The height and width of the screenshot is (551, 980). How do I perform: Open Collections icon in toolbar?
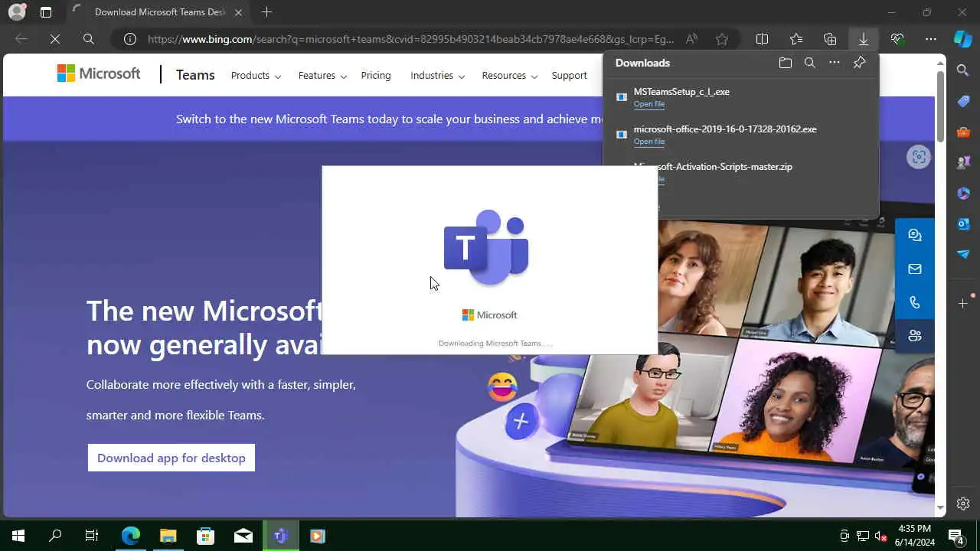(830, 39)
